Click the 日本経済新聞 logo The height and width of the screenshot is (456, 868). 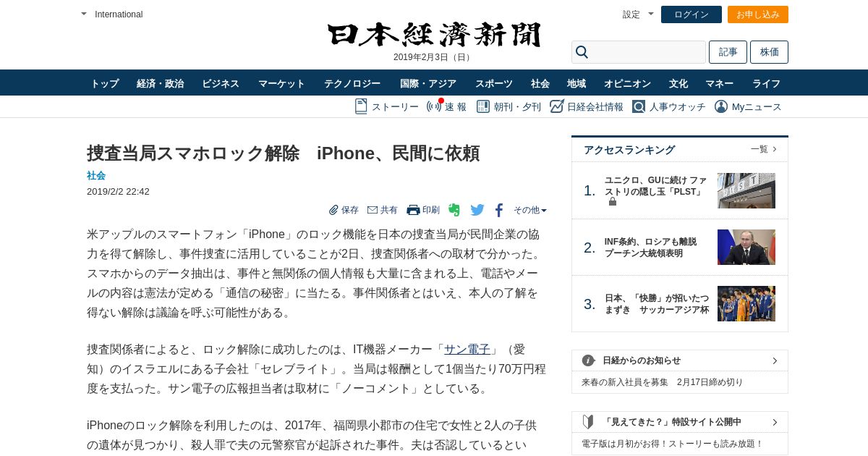pos(434,35)
